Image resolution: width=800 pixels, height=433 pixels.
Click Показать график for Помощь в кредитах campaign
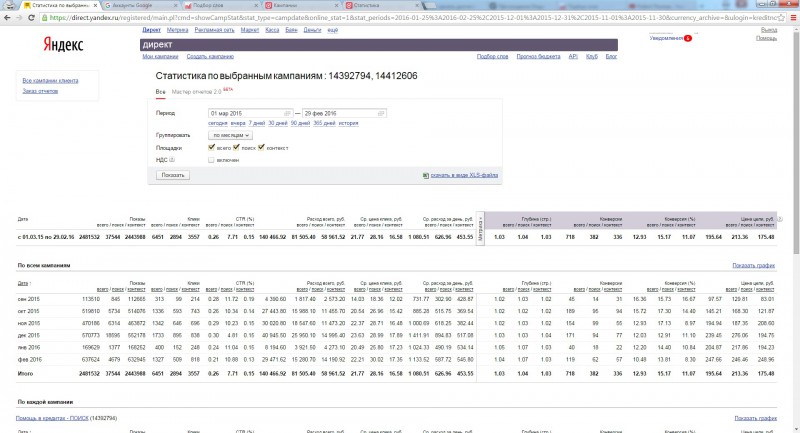[756, 418]
